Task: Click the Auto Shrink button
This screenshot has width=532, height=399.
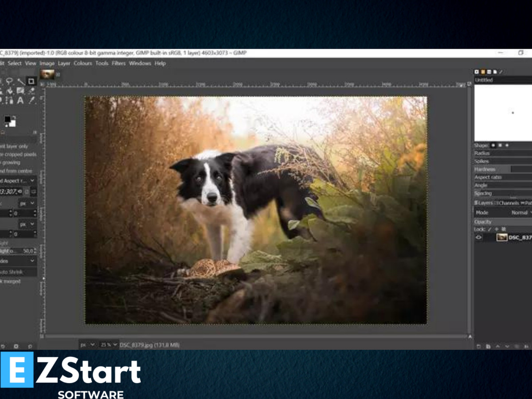Action: [13, 272]
